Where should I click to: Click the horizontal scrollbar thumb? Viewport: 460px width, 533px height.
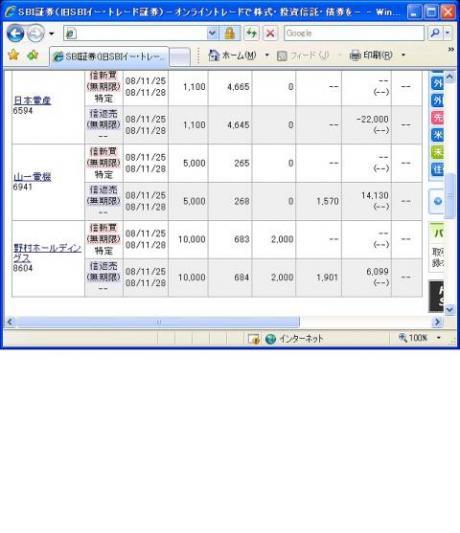tap(158, 322)
